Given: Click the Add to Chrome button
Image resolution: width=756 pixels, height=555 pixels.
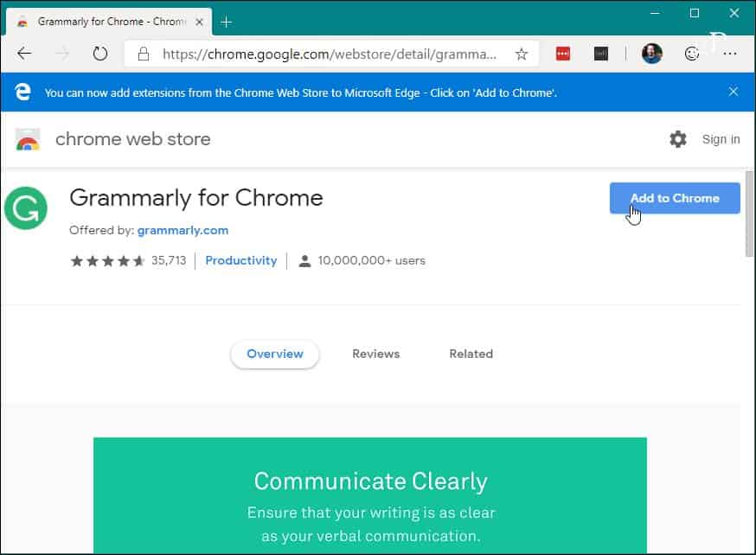Looking at the screenshot, I should click(675, 198).
